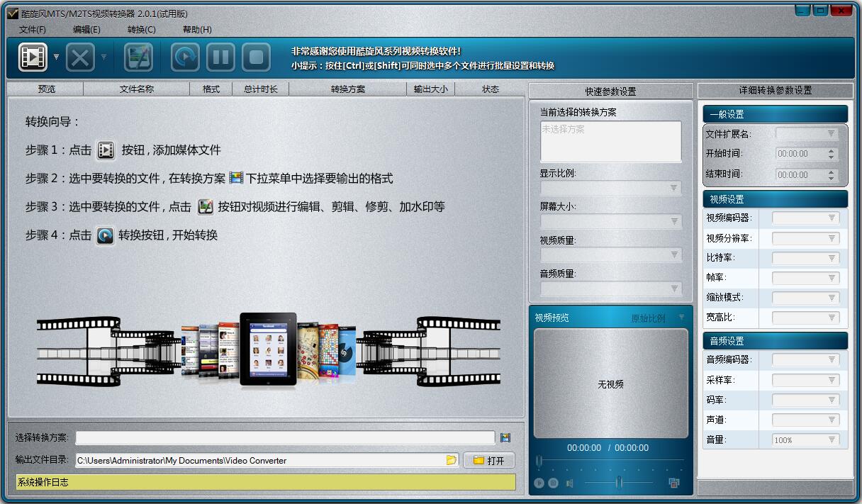The width and height of the screenshot is (862, 504).
Task: Click the add media file toolbar icon
Action: tap(33, 57)
